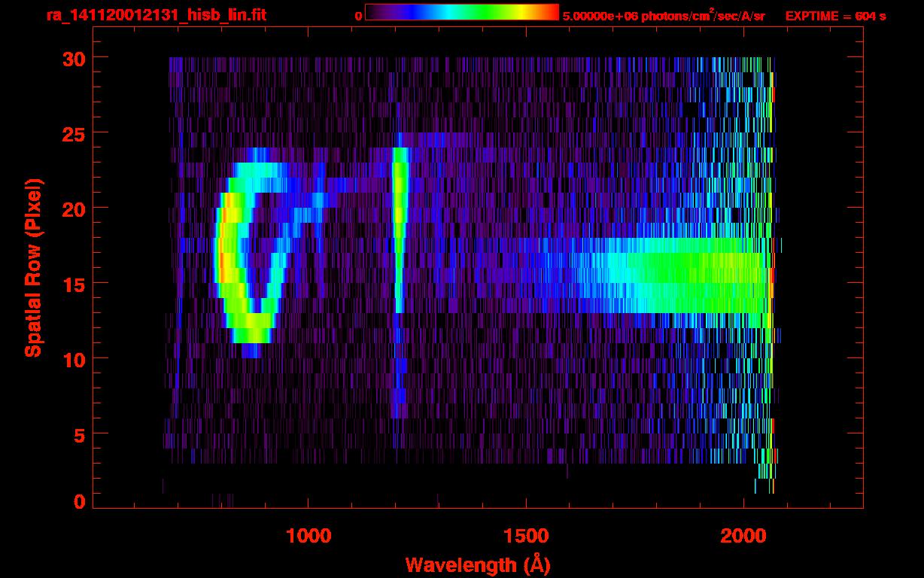Click the x-axis tick label 2000
Screen dimensions: 924x578
coord(743,536)
